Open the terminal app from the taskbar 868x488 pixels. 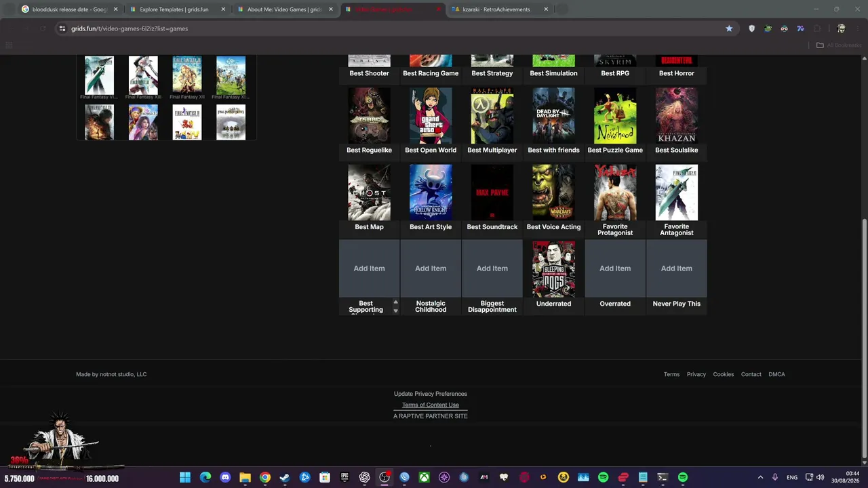[x=663, y=477]
